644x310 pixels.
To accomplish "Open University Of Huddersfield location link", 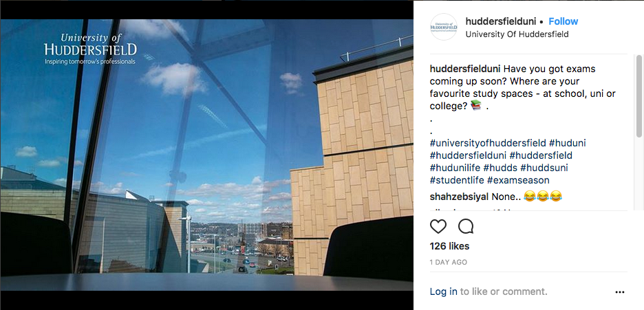I will point(517,34).
